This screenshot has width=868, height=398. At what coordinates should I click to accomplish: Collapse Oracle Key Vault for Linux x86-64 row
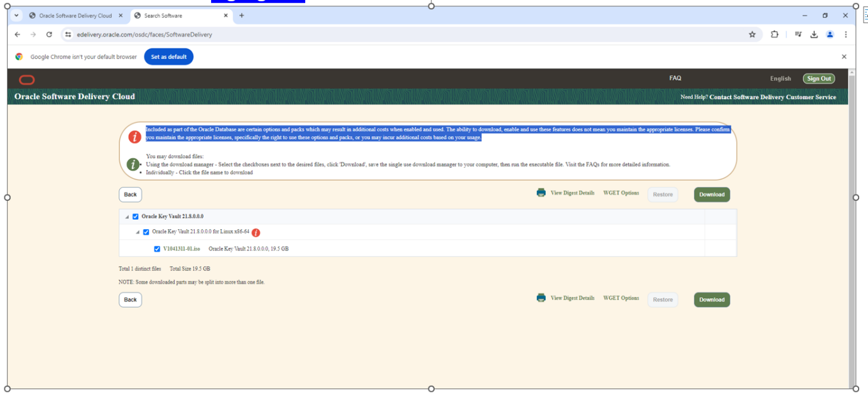(138, 232)
